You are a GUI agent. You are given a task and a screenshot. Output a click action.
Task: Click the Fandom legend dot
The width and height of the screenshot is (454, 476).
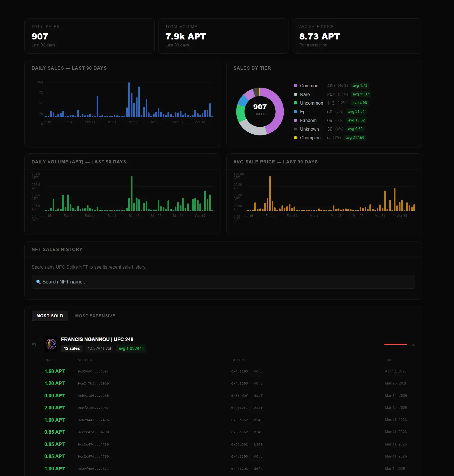click(296, 120)
